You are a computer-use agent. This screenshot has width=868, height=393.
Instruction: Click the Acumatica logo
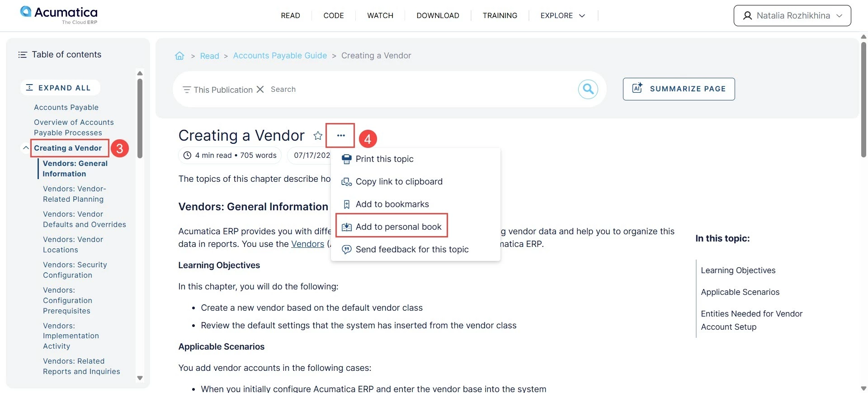[x=59, y=15]
